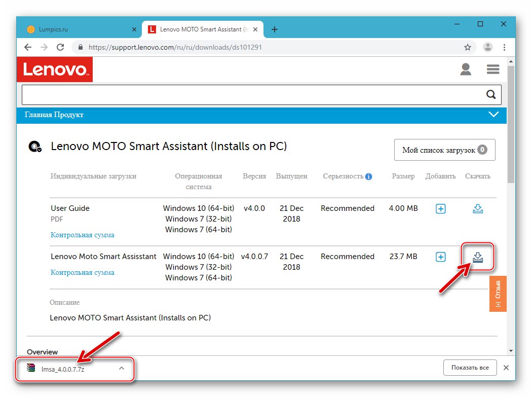Open Мой список загрузок
This screenshot has width=532, height=397.
coord(444,150)
